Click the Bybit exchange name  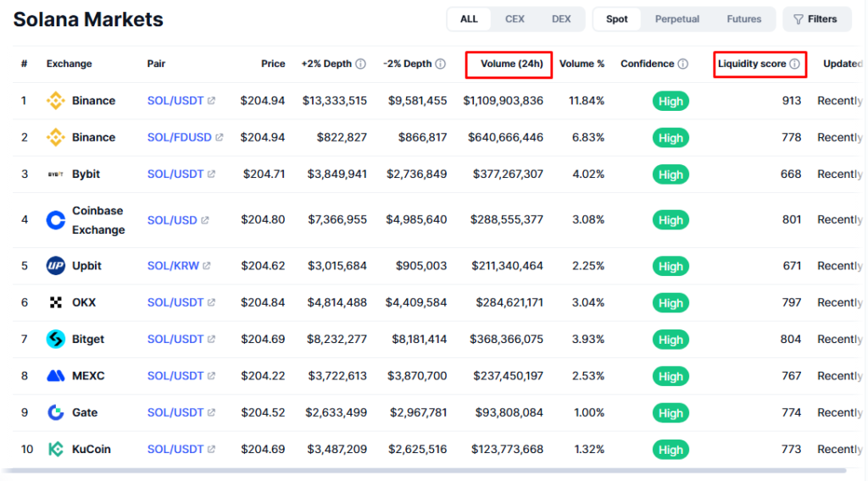point(86,174)
